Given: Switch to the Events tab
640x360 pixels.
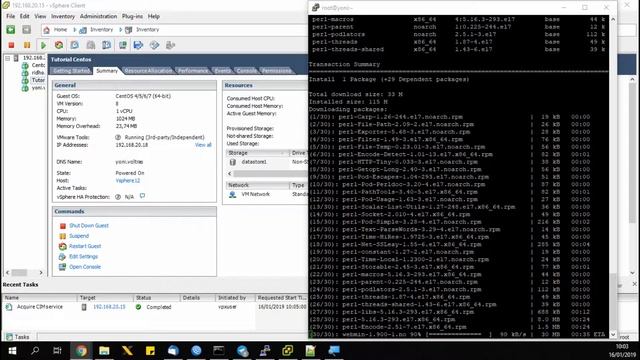Looking at the screenshot, I should [222, 71].
